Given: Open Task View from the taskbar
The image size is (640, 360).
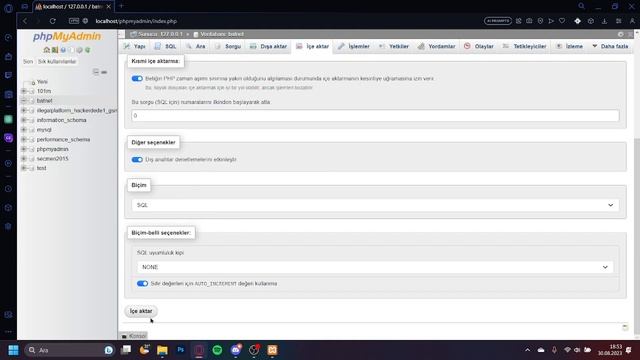Looking at the screenshot, I should [x=126, y=350].
